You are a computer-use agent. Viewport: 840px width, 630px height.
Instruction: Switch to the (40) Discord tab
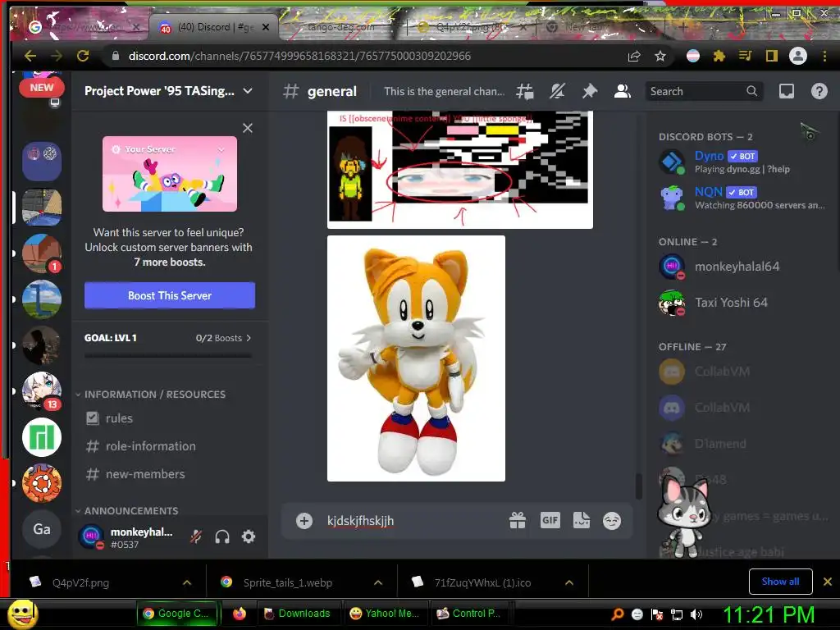(214, 27)
